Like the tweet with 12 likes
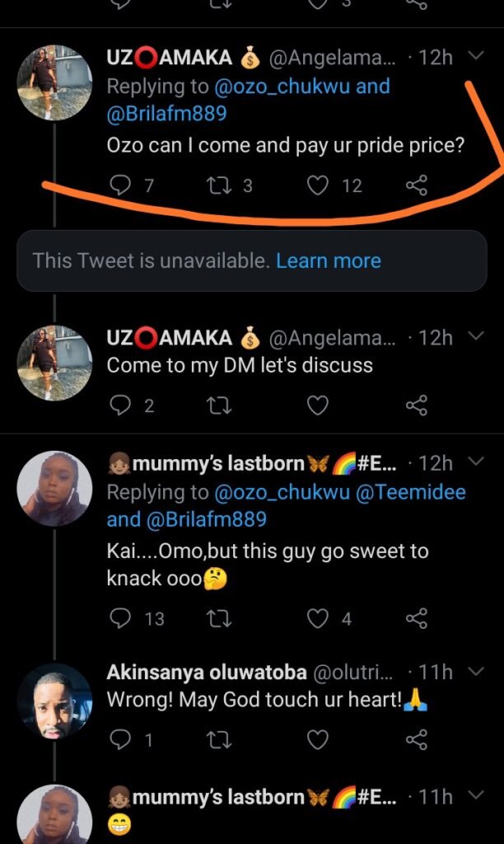 (318, 185)
